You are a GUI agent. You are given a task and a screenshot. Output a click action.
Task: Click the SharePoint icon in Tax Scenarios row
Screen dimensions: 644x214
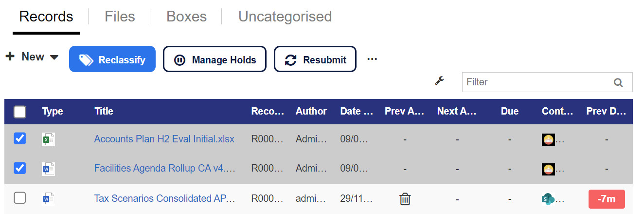[x=548, y=199]
